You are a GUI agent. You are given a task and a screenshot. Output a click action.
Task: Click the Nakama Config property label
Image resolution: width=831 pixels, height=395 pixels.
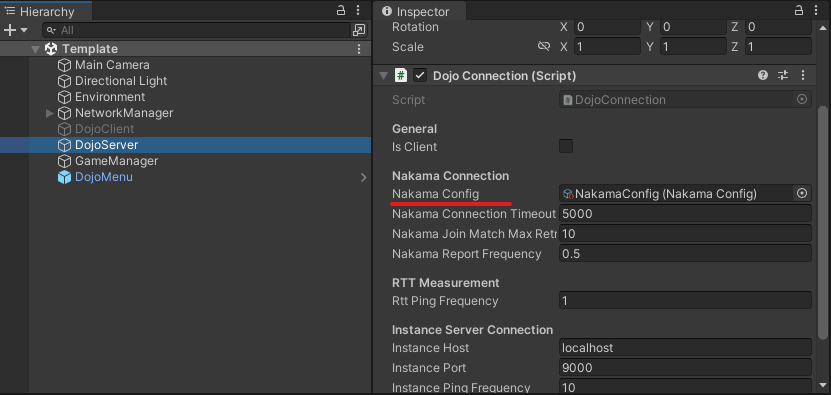tap(435, 194)
